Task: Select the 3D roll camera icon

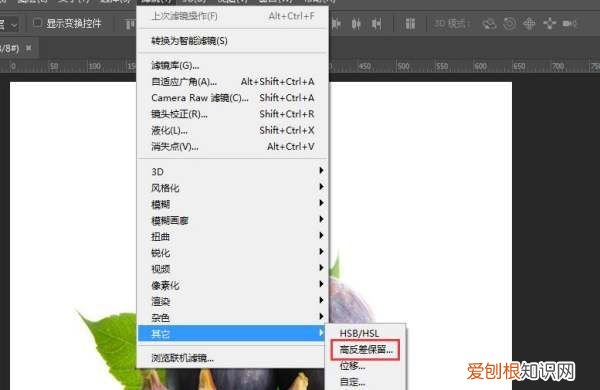Action: 510,24
